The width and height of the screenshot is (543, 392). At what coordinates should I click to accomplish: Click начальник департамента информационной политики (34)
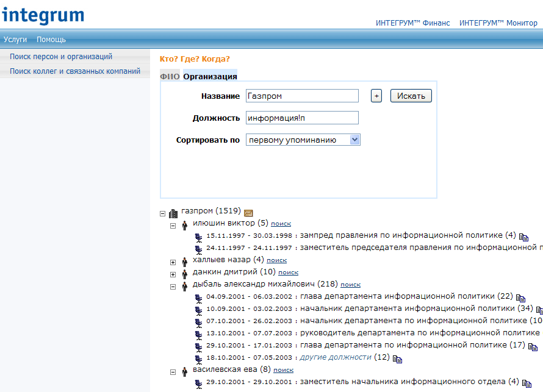pos(417,308)
